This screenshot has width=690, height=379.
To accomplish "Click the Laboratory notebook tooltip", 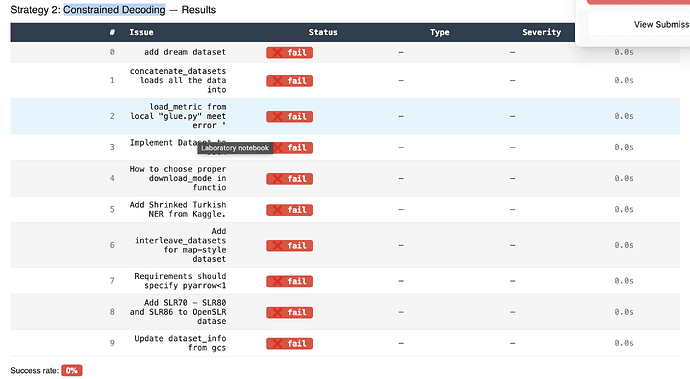I will (x=235, y=148).
